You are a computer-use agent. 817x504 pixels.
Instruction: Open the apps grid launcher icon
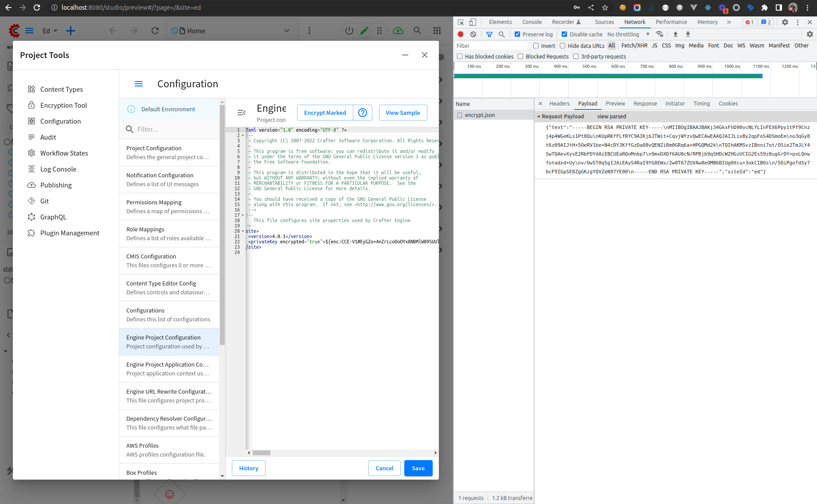pos(437,31)
